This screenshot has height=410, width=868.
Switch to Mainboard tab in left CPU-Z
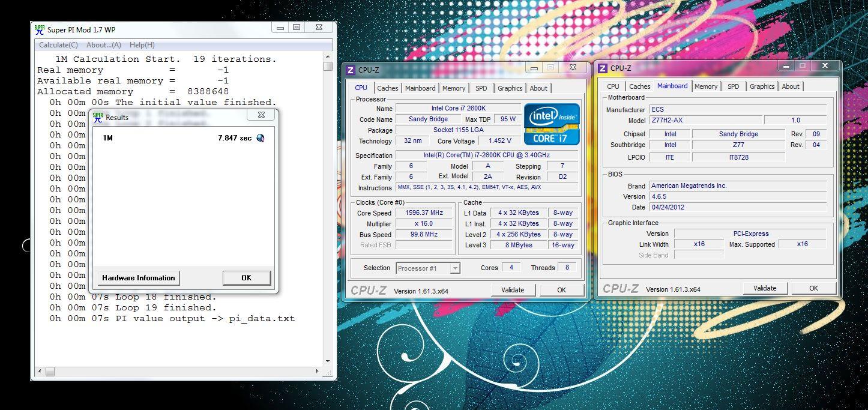[x=420, y=88]
